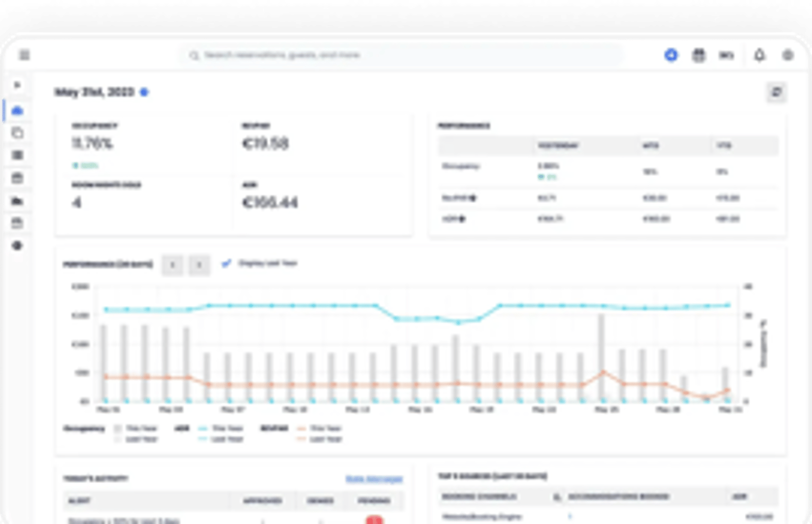812x524 pixels.
Task: Open the blue link in Today's Activity header
Action: pos(374,479)
